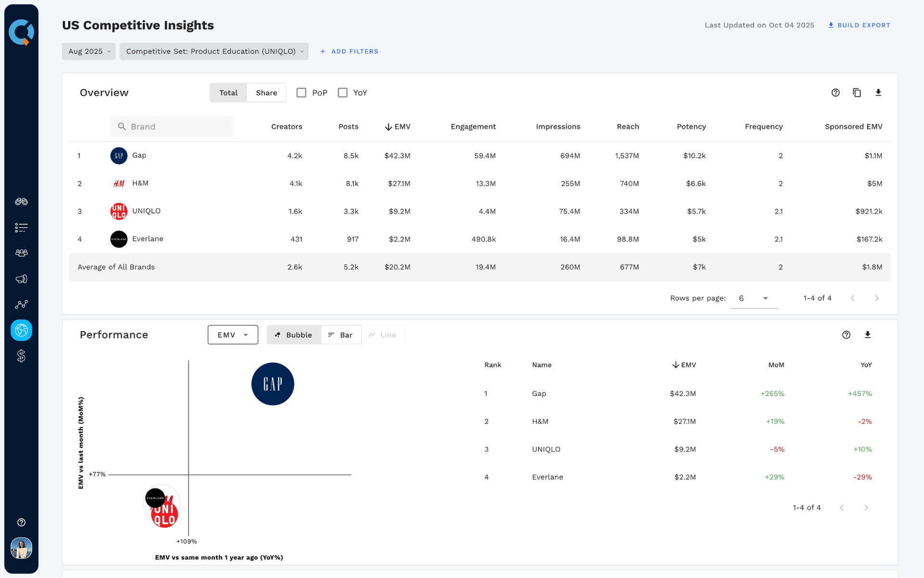Open the megaphone campaigns icon in sidebar
The width and height of the screenshot is (924, 578).
point(21,278)
